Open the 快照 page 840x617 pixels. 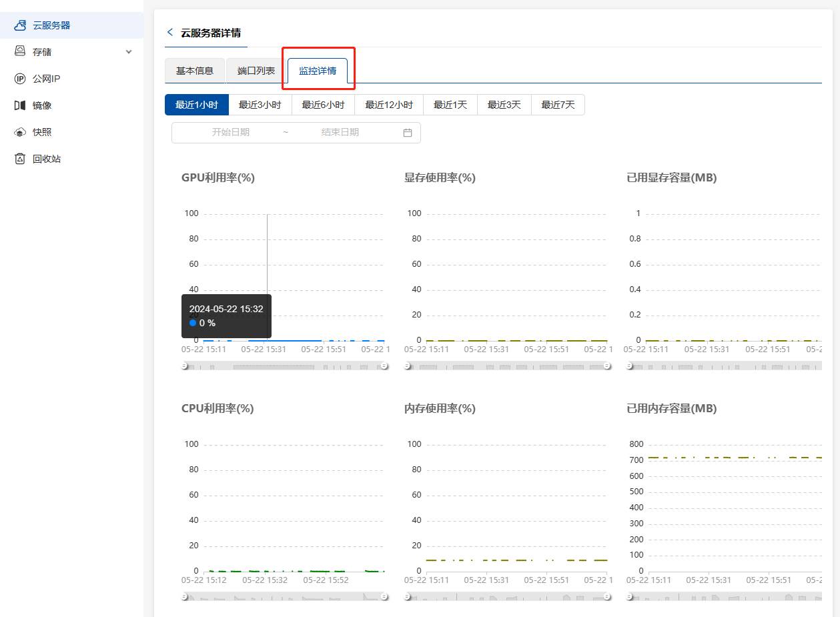point(71,132)
